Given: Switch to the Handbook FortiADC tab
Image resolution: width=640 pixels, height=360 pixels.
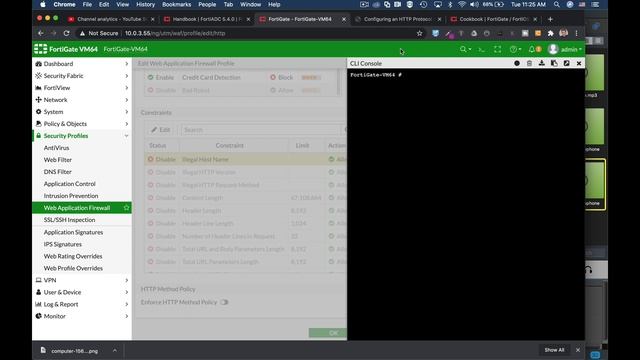Looking at the screenshot, I should (206, 19).
